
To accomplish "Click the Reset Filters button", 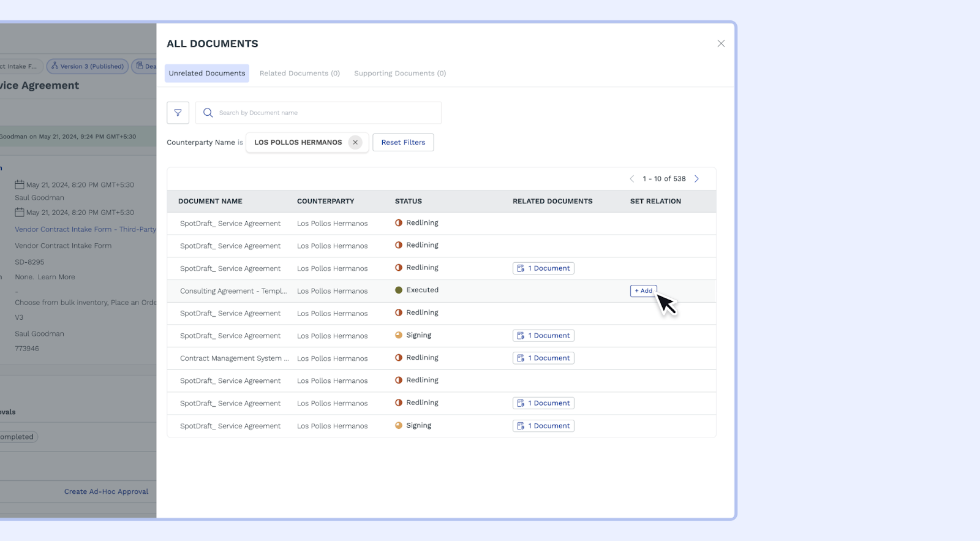I will click(x=403, y=142).
